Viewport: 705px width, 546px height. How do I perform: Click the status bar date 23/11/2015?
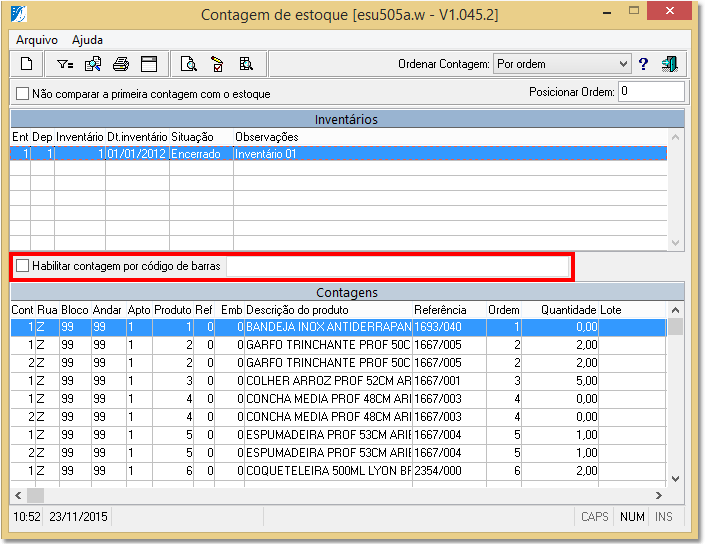(78, 517)
